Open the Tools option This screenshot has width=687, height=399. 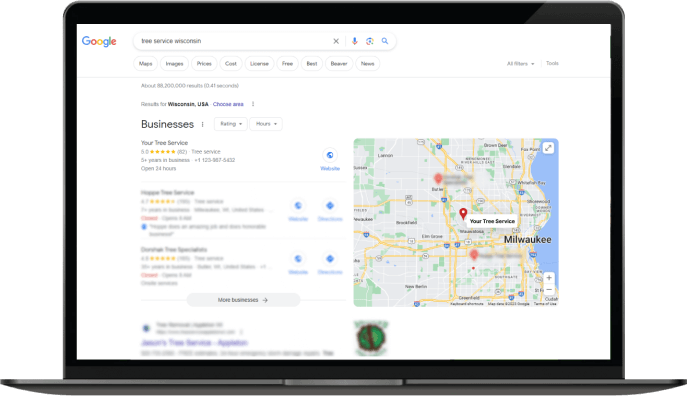point(552,64)
